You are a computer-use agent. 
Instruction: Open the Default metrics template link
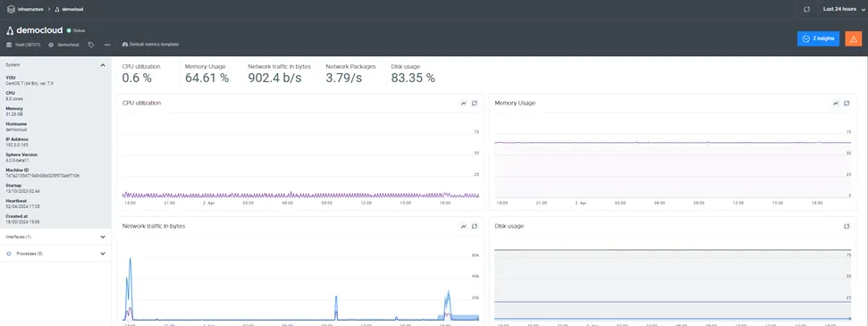click(x=154, y=45)
